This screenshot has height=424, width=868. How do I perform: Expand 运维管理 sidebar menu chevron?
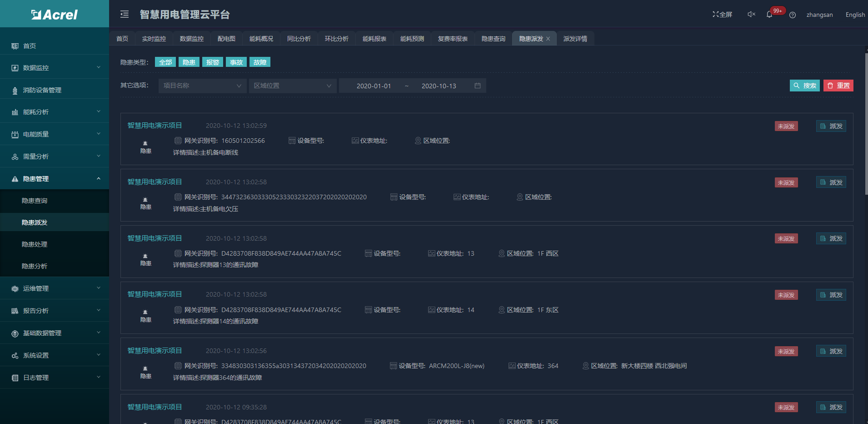(x=99, y=288)
